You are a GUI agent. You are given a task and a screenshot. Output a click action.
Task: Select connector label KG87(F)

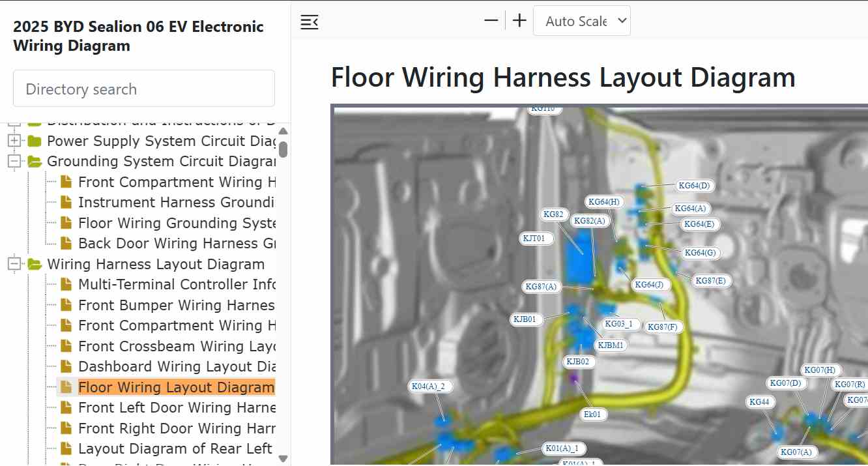tap(663, 327)
